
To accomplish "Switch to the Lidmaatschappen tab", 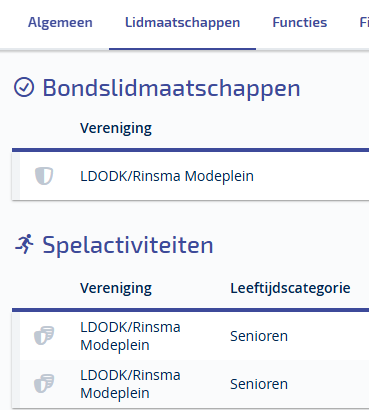I will [182, 22].
